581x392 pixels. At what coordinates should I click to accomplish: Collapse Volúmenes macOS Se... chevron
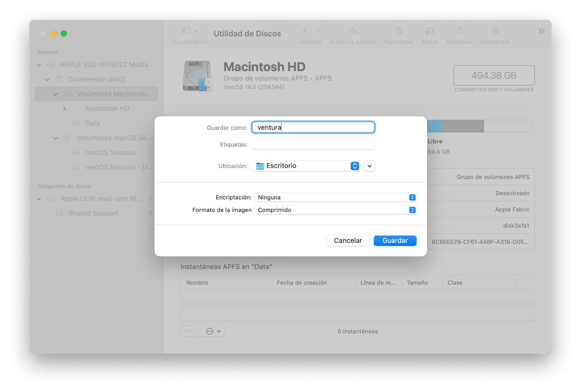(x=56, y=138)
